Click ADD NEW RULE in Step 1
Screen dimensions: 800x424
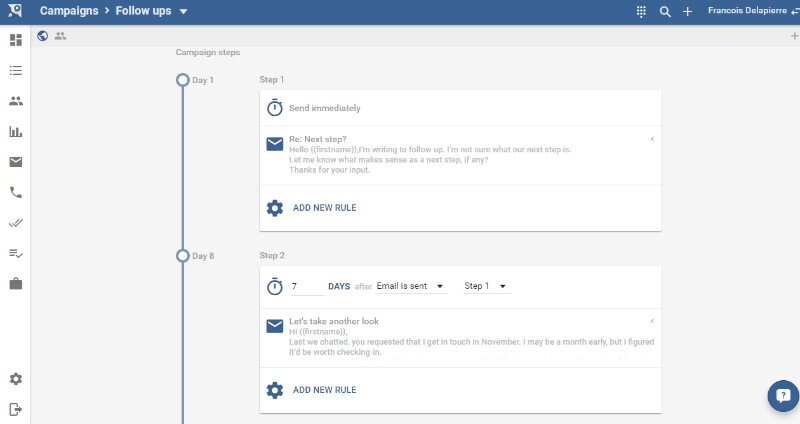tap(324, 208)
